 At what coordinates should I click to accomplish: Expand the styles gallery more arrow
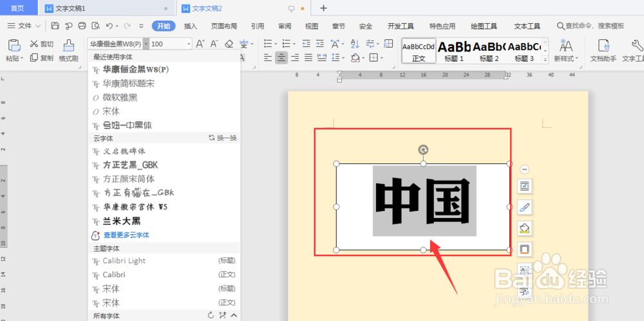[545, 60]
